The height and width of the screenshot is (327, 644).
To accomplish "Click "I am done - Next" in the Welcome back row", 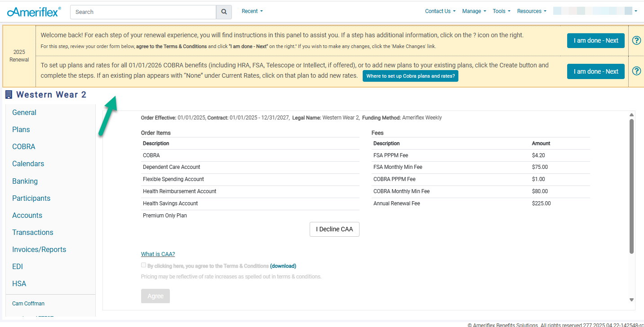I will click(596, 40).
